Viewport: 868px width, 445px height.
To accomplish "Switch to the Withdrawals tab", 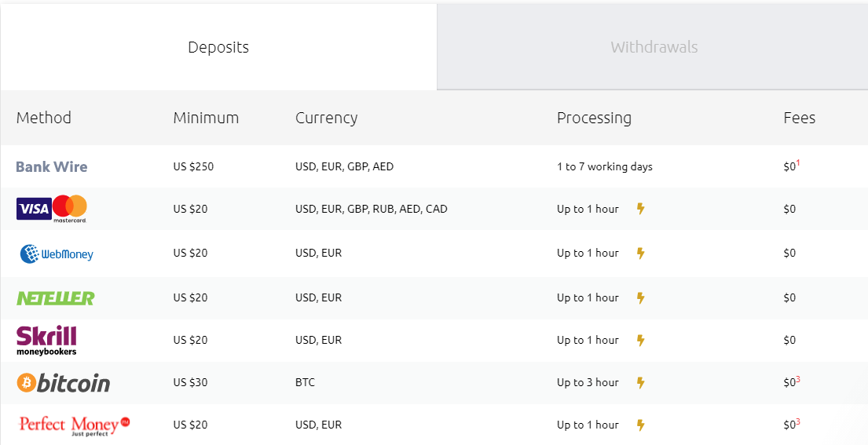I will click(653, 47).
